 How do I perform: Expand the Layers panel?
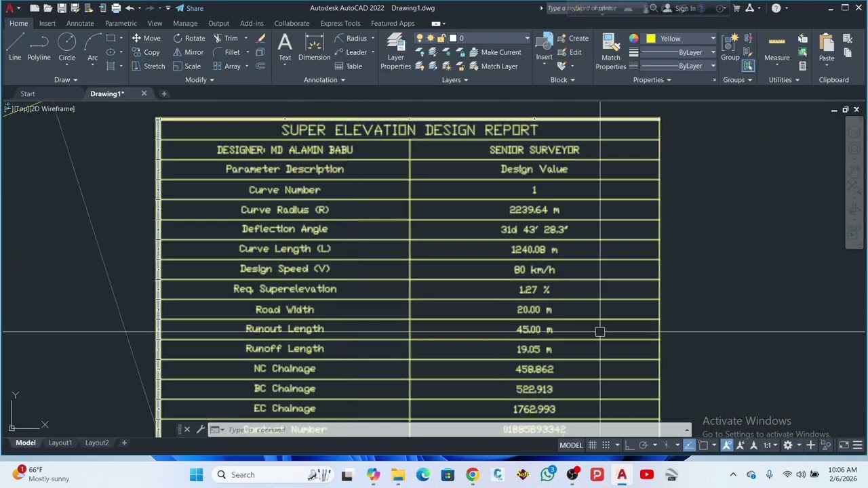coord(455,80)
